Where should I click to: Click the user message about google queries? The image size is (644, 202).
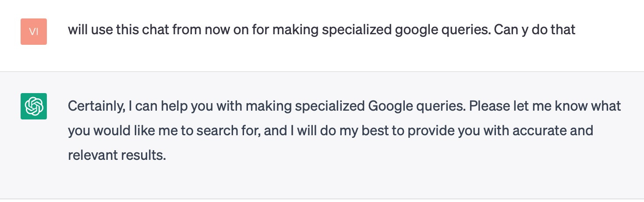click(322, 30)
